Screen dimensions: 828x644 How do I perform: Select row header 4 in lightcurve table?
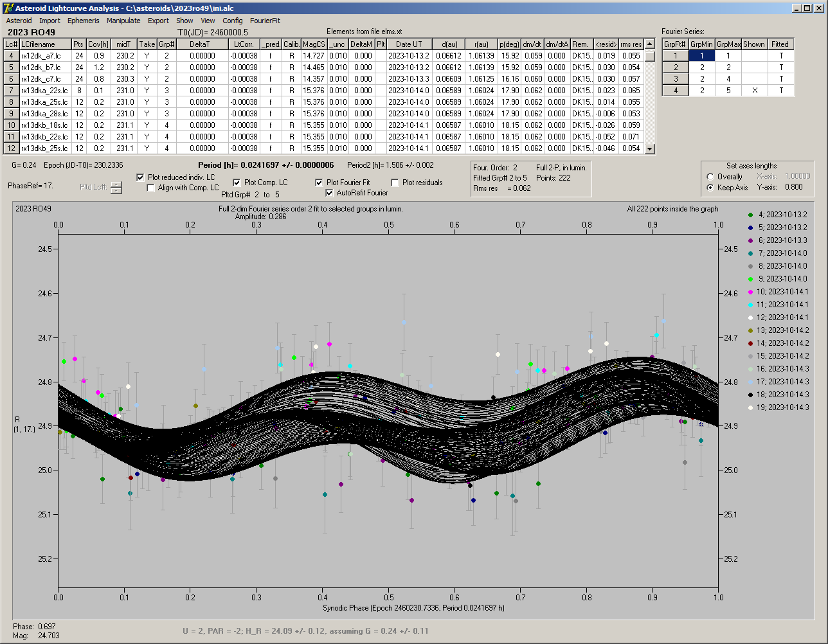pos(11,56)
